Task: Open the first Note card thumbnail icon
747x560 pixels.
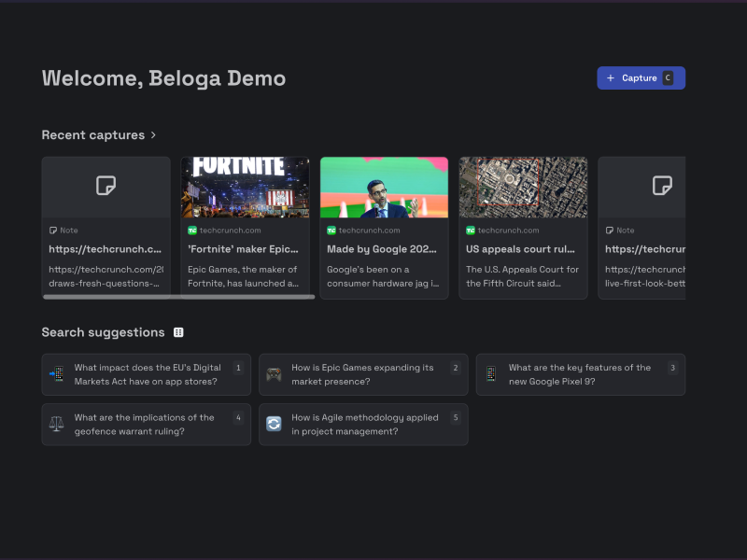Action: [x=106, y=185]
